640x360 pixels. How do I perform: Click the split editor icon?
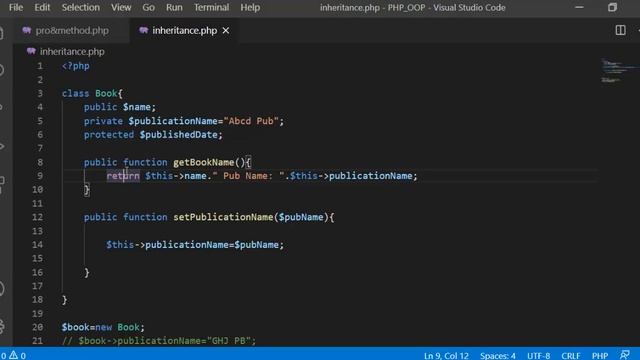tap(620, 30)
